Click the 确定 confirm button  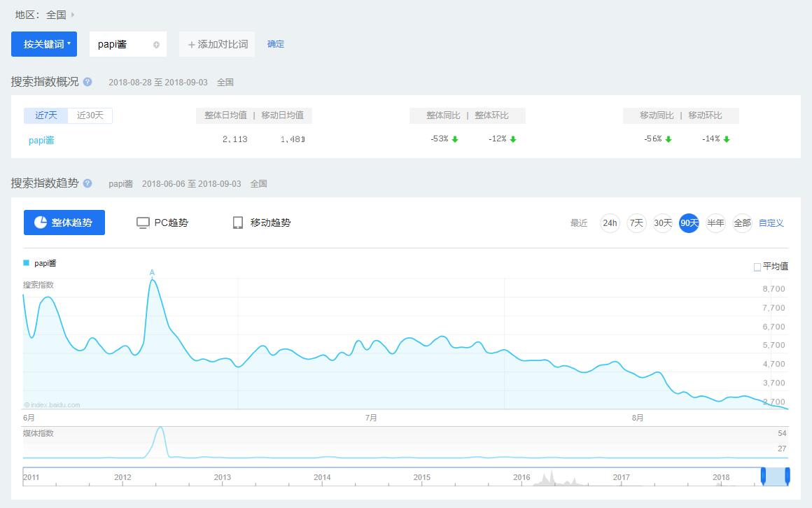coord(274,43)
